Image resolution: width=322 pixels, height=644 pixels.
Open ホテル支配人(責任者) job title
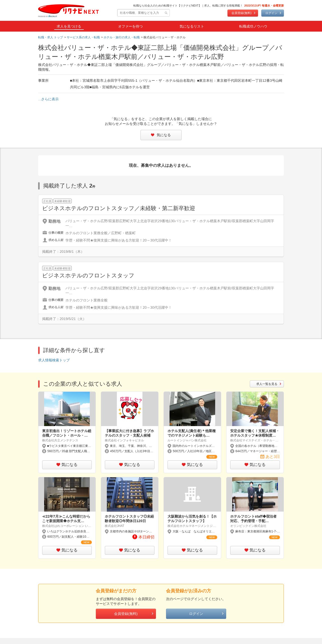(192, 433)
